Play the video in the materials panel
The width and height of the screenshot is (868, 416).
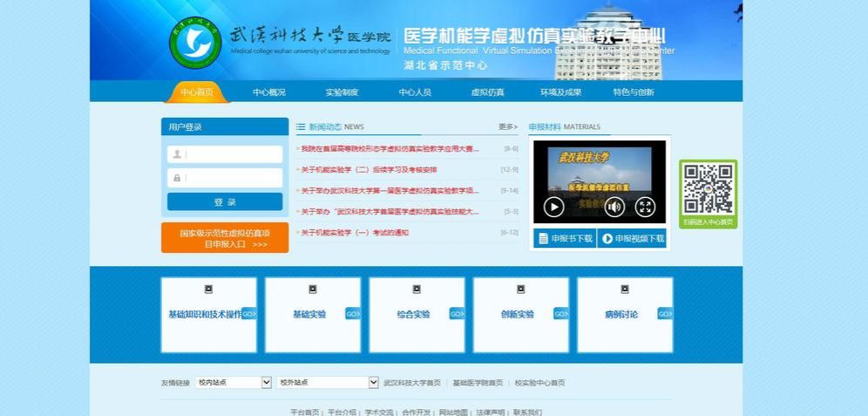coord(553,208)
